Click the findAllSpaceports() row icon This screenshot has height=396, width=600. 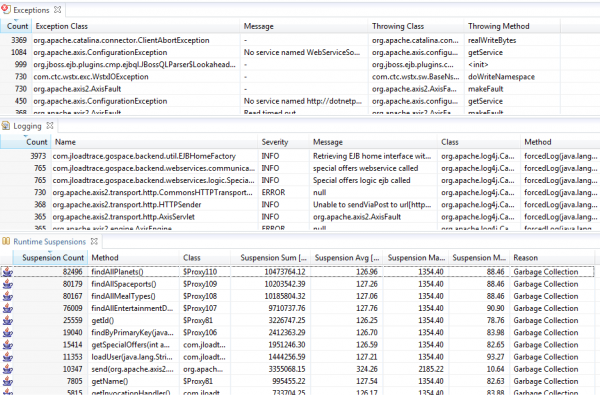point(7,284)
